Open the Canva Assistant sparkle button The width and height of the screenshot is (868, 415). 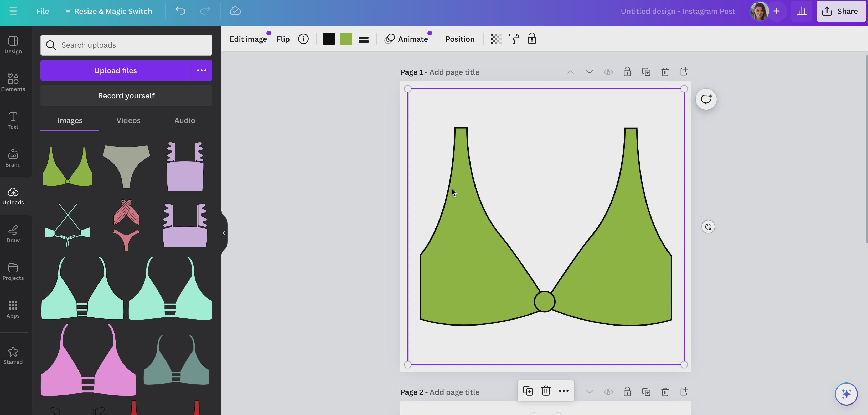(x=846, y=393)
